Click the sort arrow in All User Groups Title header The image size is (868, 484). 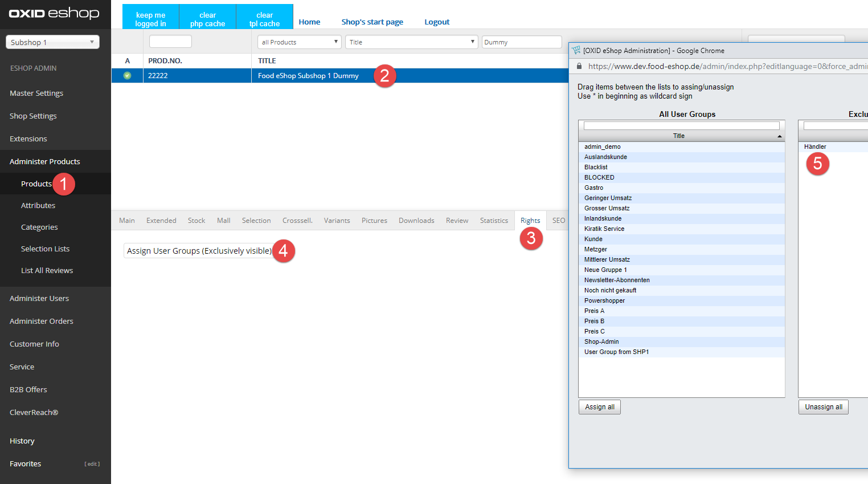(779, 136)
